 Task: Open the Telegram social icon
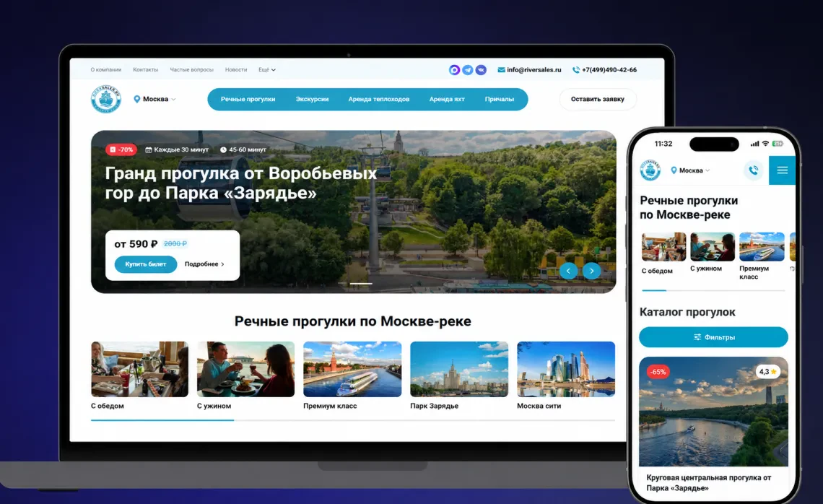(x=467, y=70)
